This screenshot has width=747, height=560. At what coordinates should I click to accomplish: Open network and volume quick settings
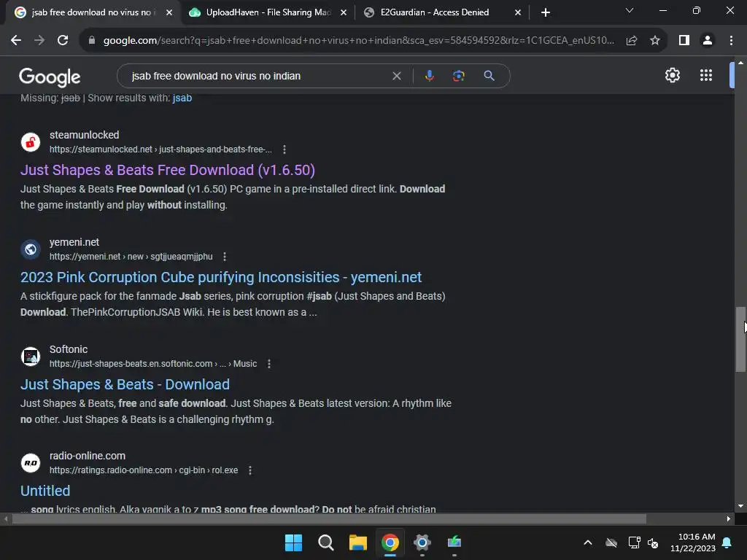click(x=643, y=542)
